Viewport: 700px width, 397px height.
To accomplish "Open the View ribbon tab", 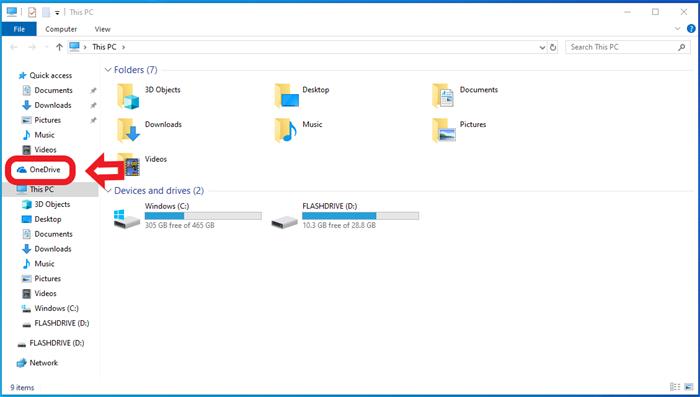I will tap(102, 29).
